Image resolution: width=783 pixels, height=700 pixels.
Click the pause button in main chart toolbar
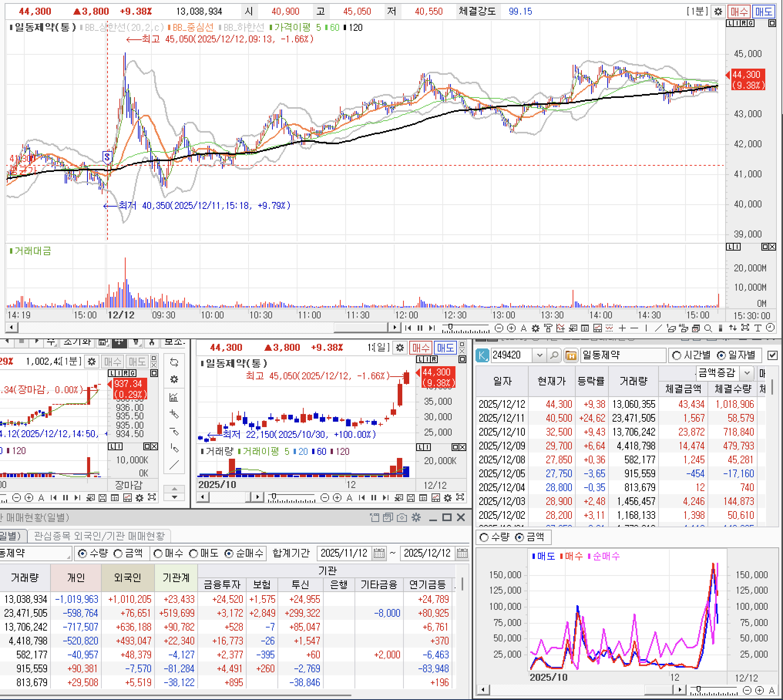click(x=420, y=328)
